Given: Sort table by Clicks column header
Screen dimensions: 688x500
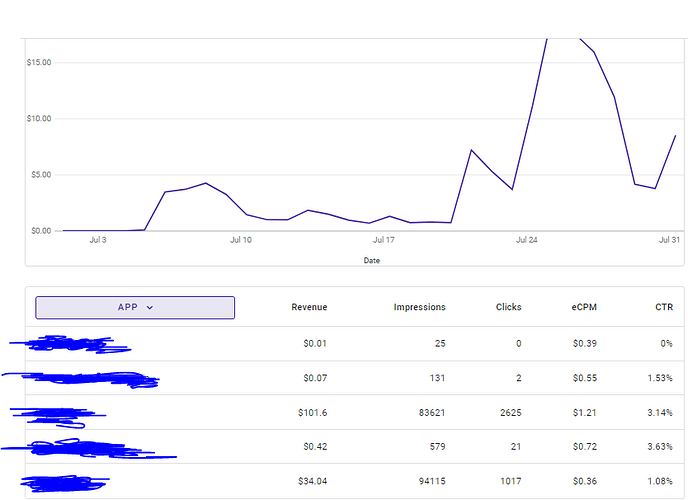Looking at the screenshot, I should [509, 307].
